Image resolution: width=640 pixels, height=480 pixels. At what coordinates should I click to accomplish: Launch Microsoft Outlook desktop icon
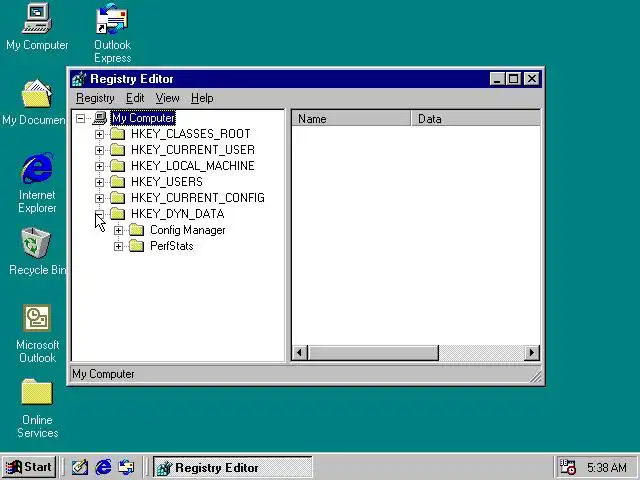coord(37,317)
